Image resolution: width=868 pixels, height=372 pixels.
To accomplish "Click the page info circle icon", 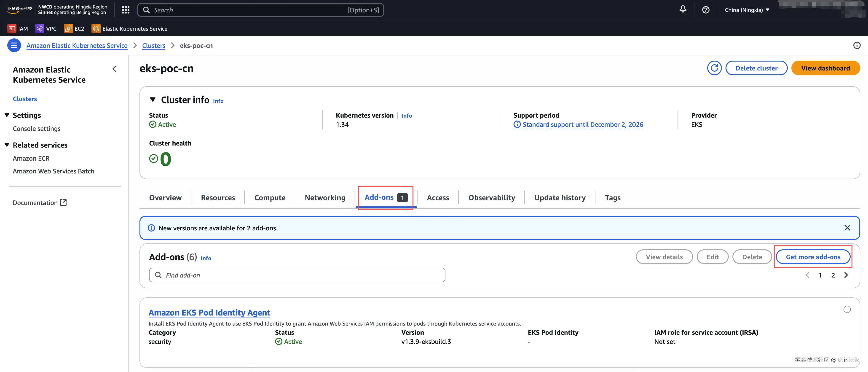I will 857,45.
